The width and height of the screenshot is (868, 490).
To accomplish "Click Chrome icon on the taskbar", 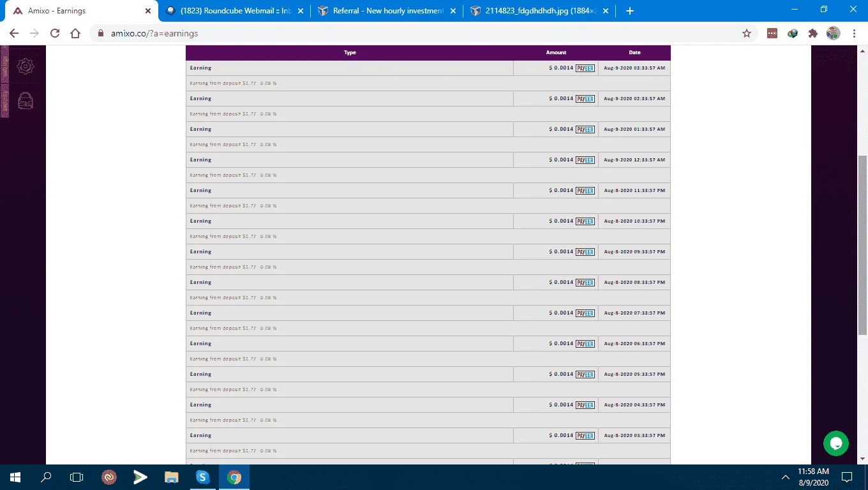I will tap(234, 477).
